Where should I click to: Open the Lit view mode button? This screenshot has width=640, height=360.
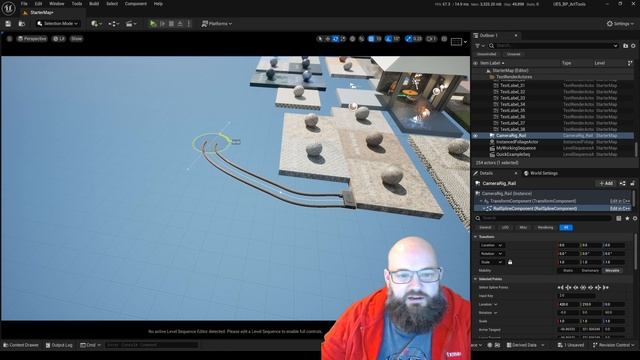[59, 39]
